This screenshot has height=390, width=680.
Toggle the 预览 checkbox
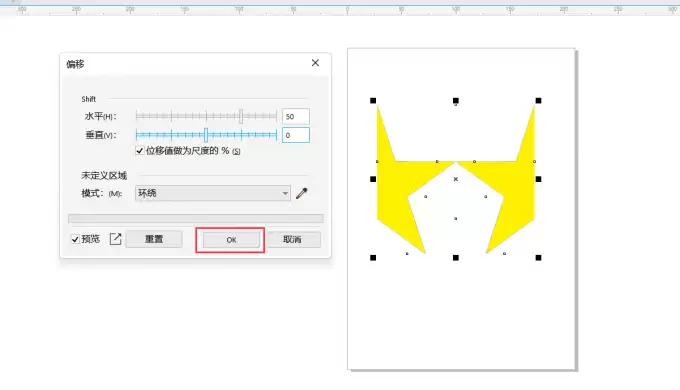point(75,239)
